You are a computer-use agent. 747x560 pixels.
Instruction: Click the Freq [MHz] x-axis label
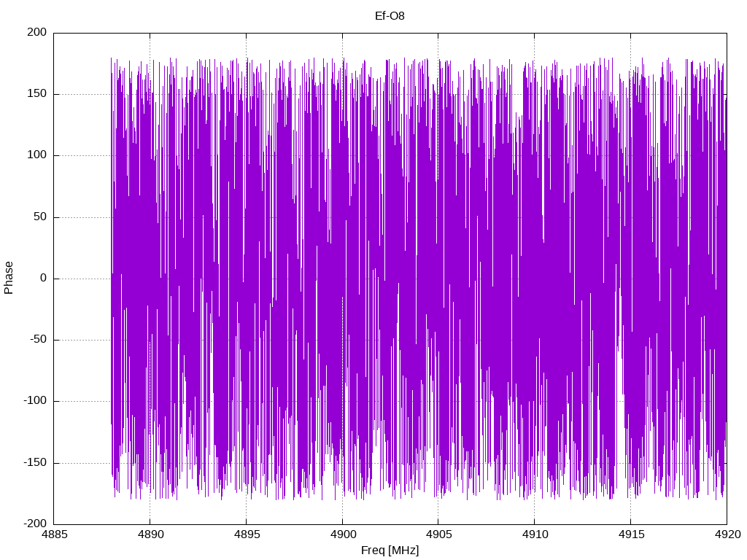pos(390,550)
